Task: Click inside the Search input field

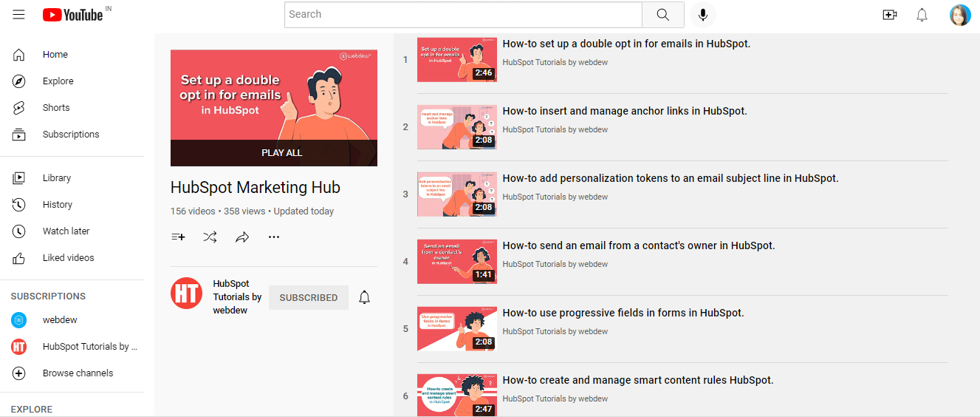Action: (x=463, y=15)
